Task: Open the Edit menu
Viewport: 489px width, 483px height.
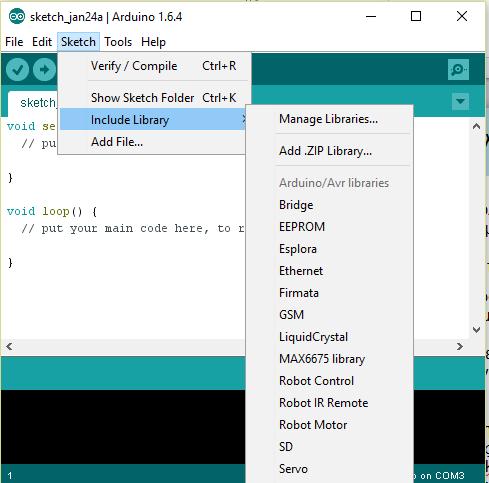Action: [42, 42]
